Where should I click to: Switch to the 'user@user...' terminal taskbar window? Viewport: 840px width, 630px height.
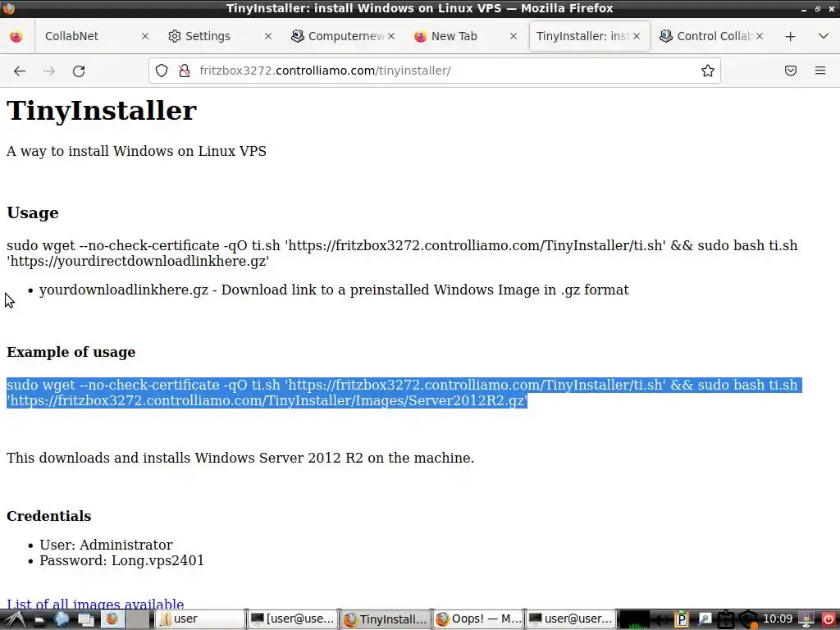click(570, 619)
